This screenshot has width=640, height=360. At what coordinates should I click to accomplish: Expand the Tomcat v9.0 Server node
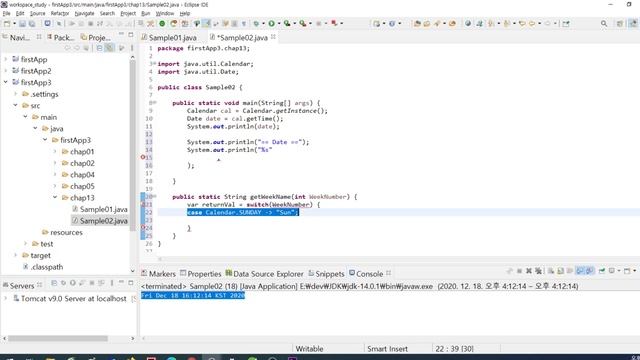(x=5, y=298)
